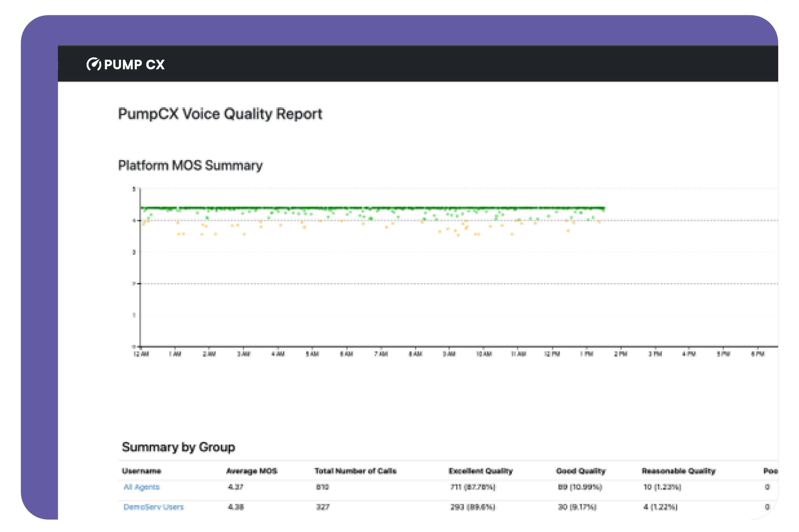Click the 12 PM x-axis label

click(x=552, y=354)
